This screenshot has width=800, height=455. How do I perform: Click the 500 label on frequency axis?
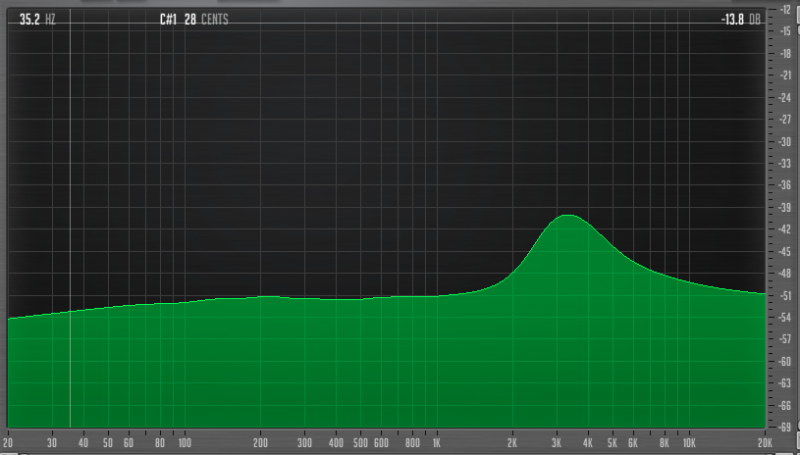click(361, 441)
